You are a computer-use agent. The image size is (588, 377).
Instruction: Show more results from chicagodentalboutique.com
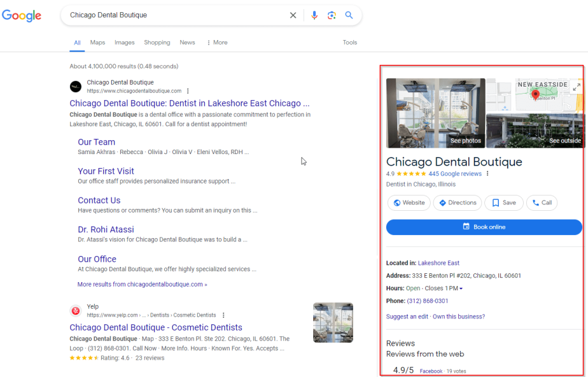tap(142, 285)
